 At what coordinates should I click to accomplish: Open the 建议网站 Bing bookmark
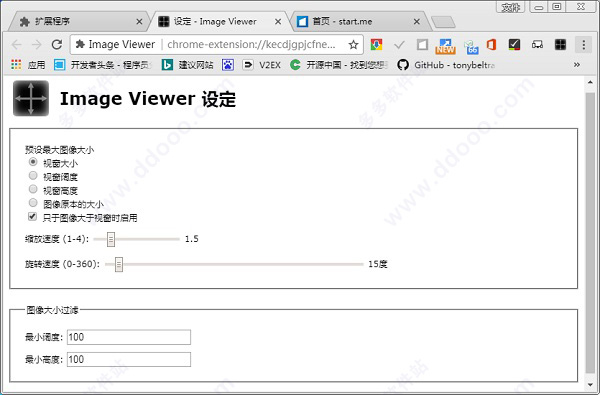(x=188, y=65)
